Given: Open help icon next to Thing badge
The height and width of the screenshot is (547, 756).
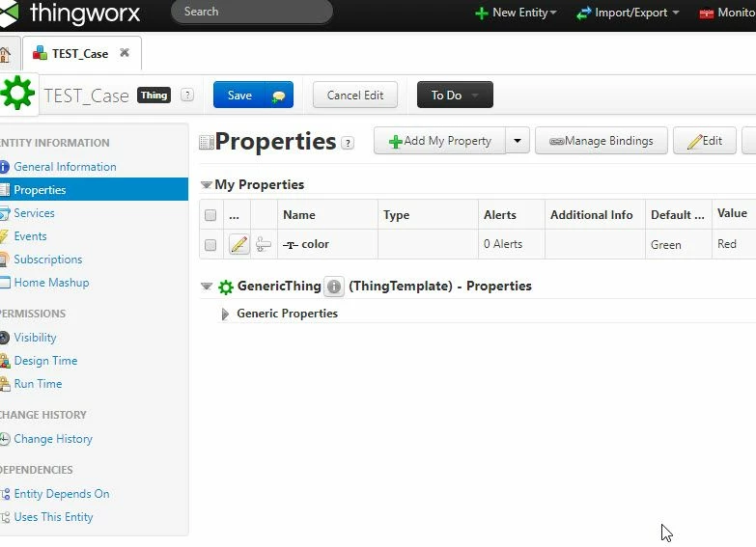Looking at the screenshot, I should [x=187, y=95].
